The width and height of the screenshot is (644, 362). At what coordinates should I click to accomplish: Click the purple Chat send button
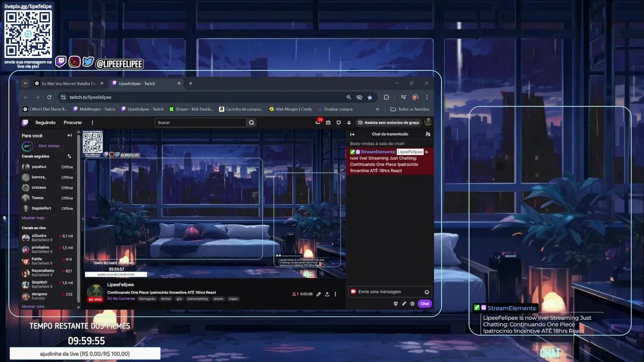point(425,304)
